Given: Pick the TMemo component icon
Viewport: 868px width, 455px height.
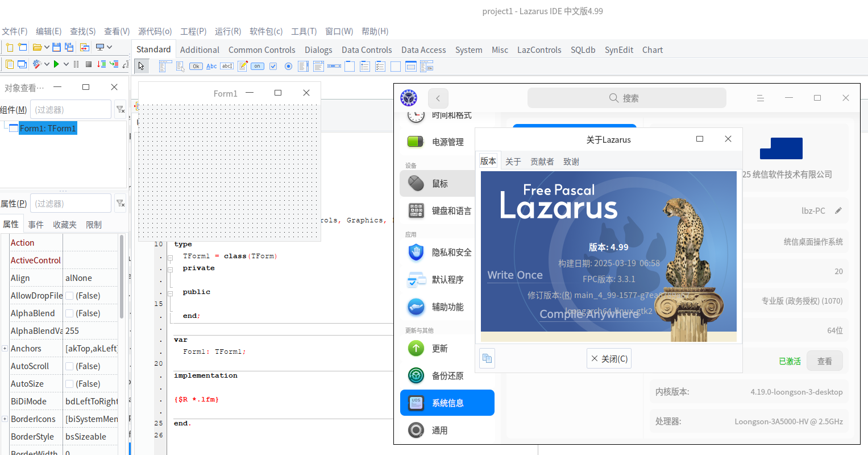Looking at the screenshot, I should [x=243, y=66].
